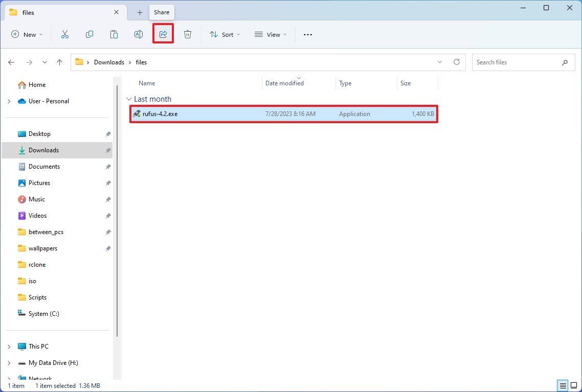The image size is (582, 392).
Task: Unpin the wallpapers folder from Quick Access
Action: click(108, 248)
